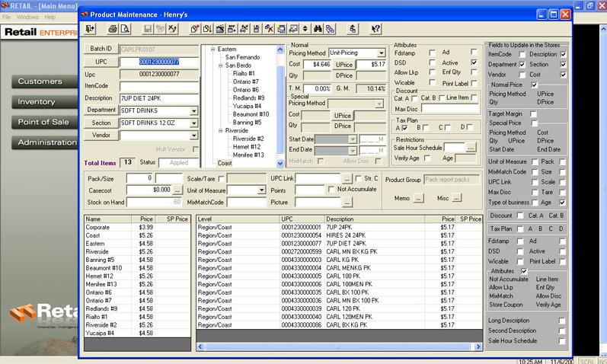Viewport: 607px width, 364px height.
Task: Click the floppy disk save icon
Action: point(148,29)
